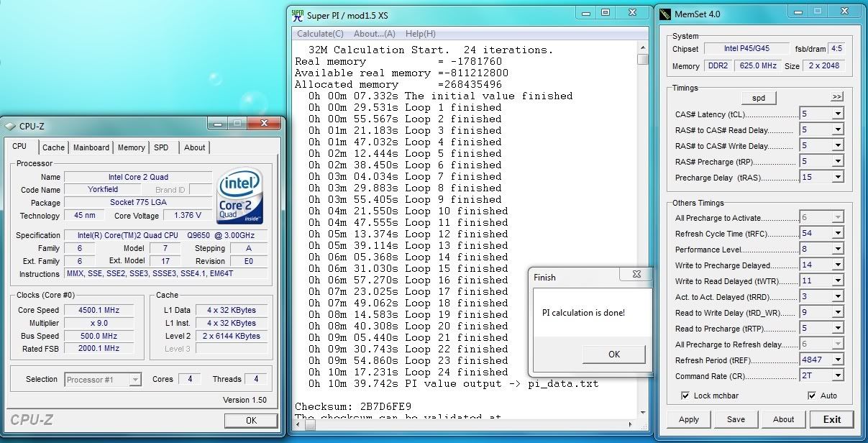Click the memory frequency value '625.0 MHz'
This screenshot has width=868, height=443.
(x=759, y=66)
